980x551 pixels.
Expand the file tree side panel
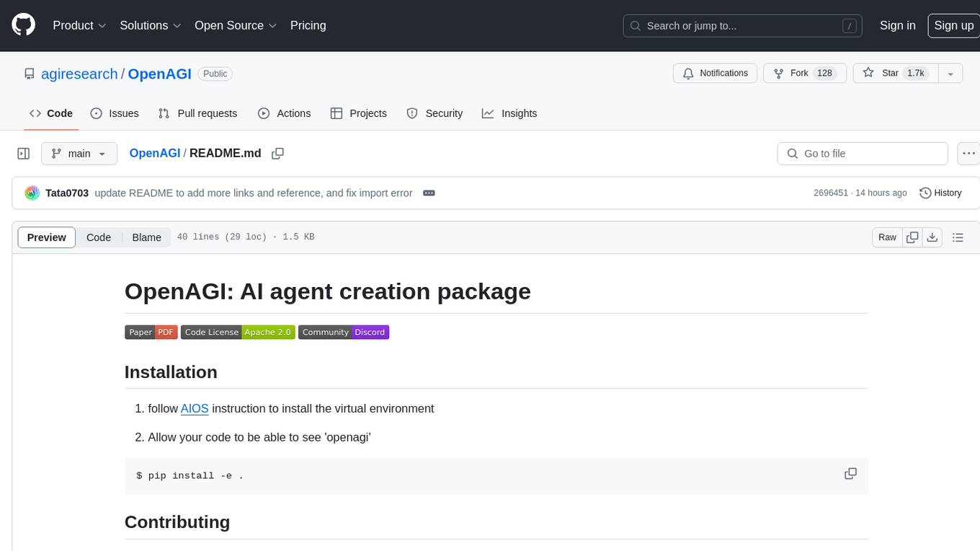point(24,154)
